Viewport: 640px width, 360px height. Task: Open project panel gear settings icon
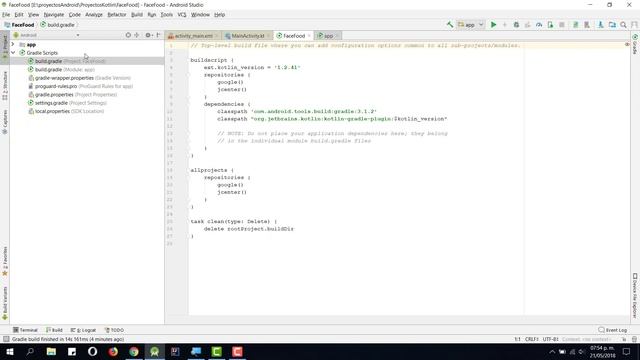(x=148, y=35)
